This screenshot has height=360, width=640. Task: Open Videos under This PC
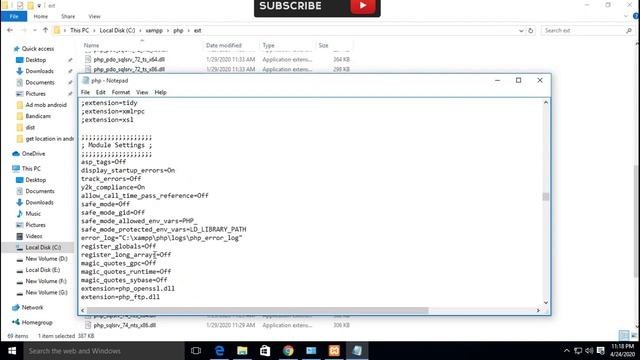(33, 236)
